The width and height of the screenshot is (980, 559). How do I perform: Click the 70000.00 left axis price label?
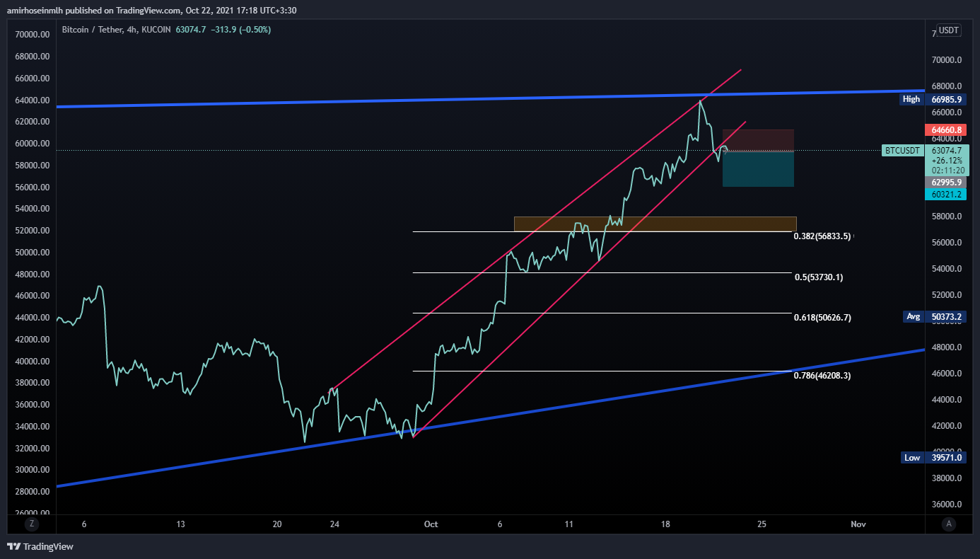tap(32, 35)
